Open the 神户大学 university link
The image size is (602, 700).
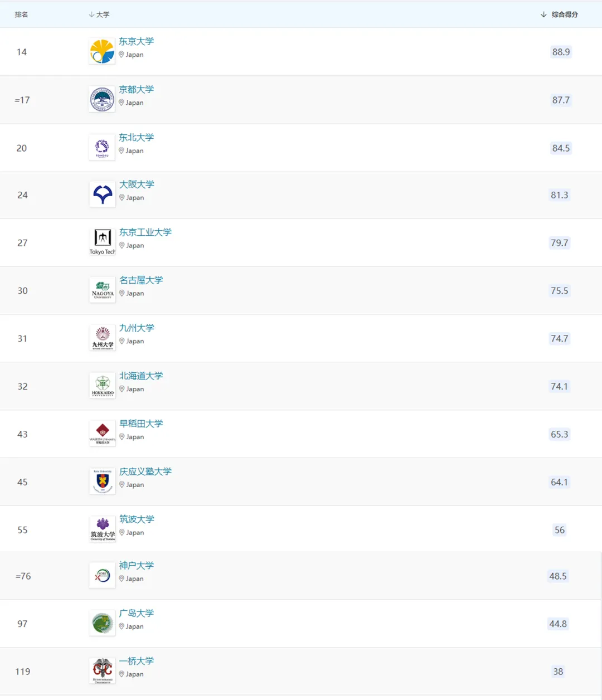(x=137, y=565)
